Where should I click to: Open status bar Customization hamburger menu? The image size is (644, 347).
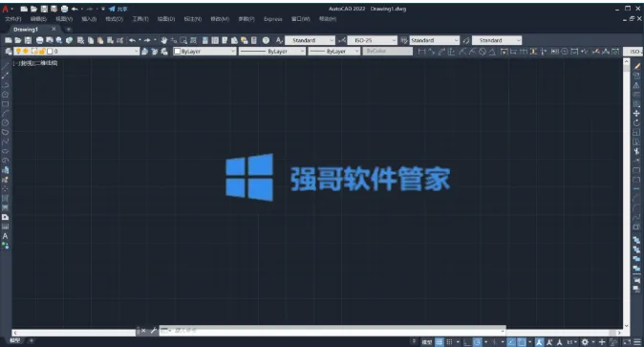click(637, 342)
